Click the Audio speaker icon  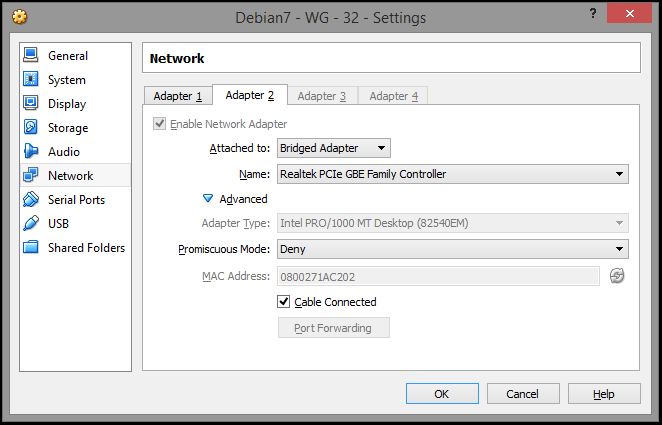pyautogui.click(x=30, y=152)
